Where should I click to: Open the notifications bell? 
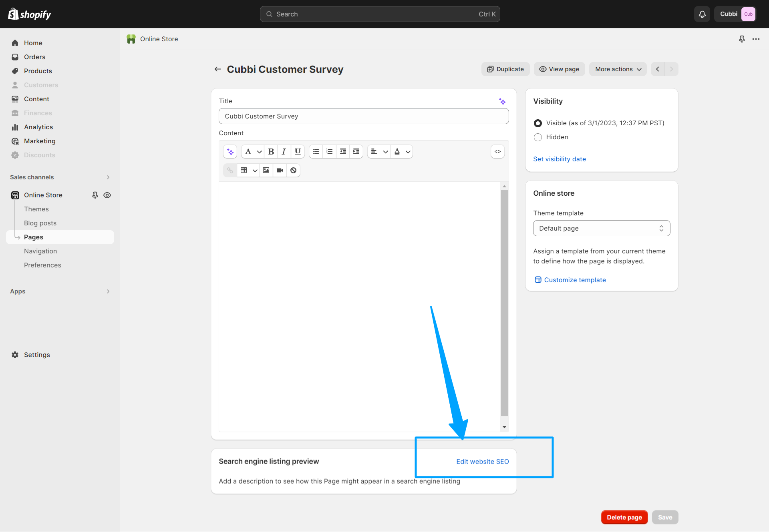[x=702, y=14]
